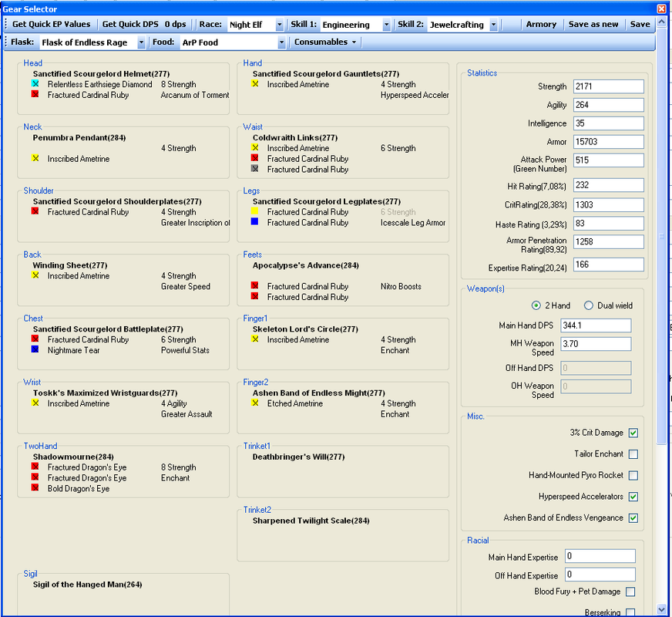Click yellow gem icon in Waist Inscribed Ametrine row
Viewport: 672px width, 617px height.
point(255,147)
